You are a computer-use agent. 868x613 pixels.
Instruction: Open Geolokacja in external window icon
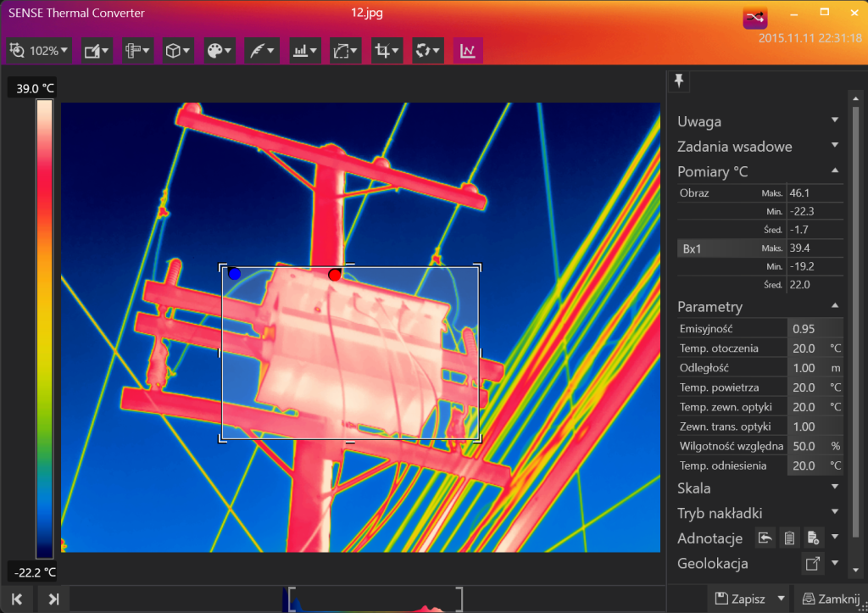[813, 563]
